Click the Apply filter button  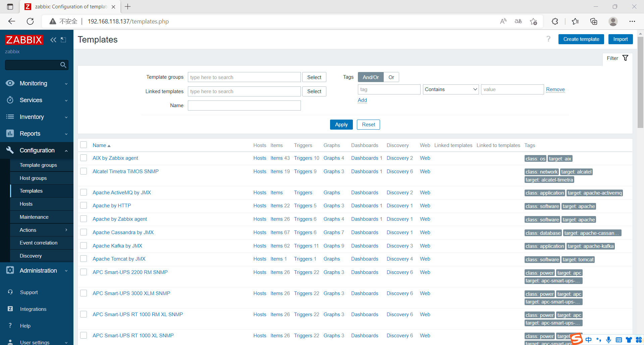click(341, 125)
